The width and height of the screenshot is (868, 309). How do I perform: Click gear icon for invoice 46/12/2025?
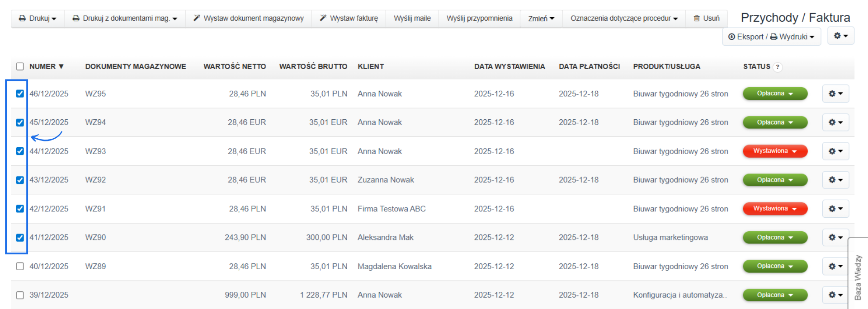click(835, 94)
